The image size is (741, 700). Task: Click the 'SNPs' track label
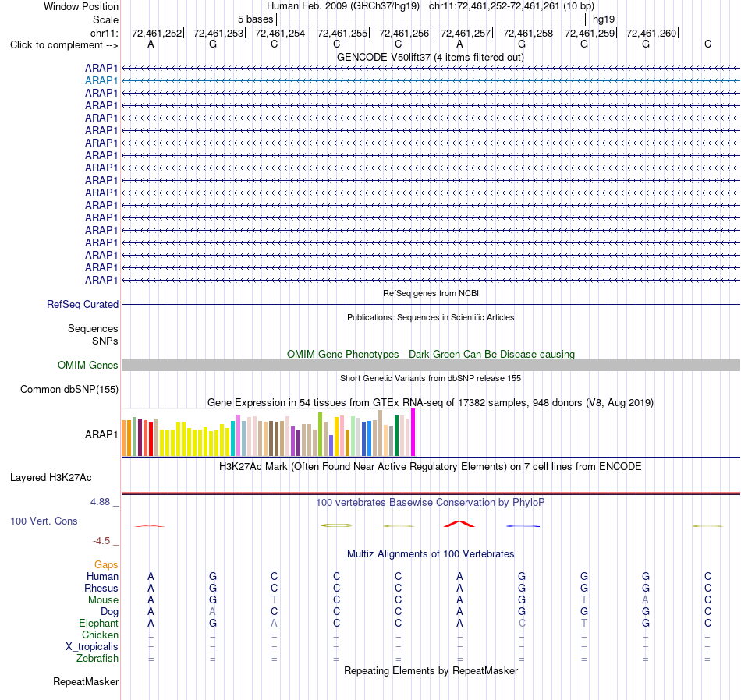(105, 341)
